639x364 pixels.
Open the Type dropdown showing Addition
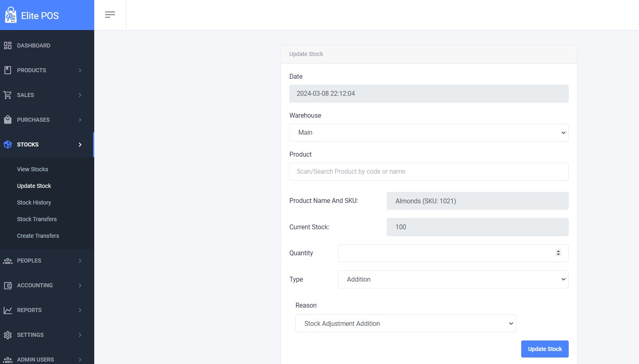pos(453,279)
